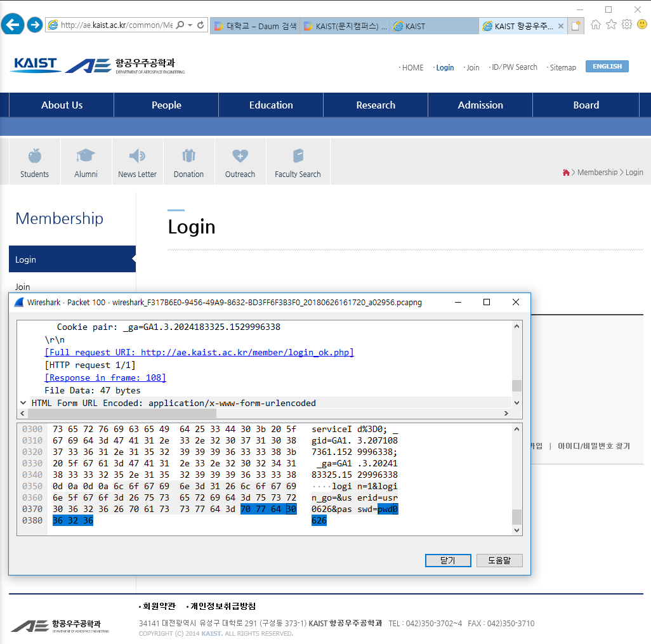Open a new browser tab
The width and height of the screenshot is (651, 644).
pyautogui.click(x=576, y=26)
